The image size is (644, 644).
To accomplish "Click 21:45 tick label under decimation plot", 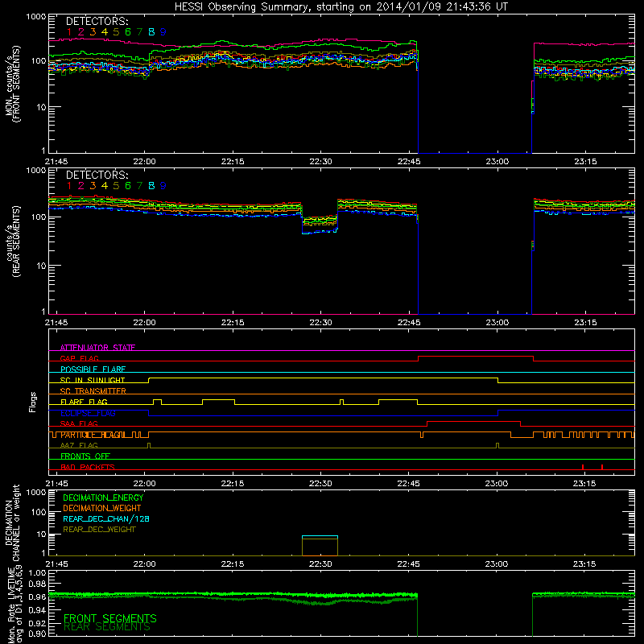I will point(56,564).
